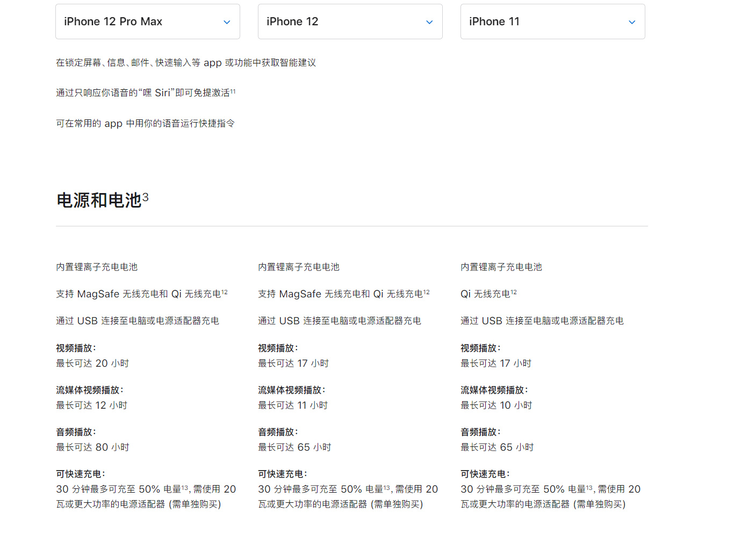756x548 pixels.
Task: Click 最长可达 80 小时 audio value
Action: coord(92,447)
